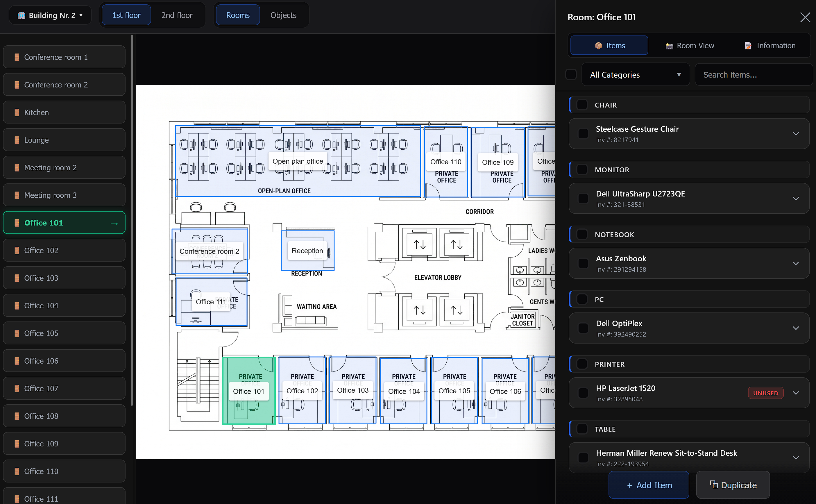Select the Rooms tab
This screenshot has height=504, width=816.
click(238, 15)
